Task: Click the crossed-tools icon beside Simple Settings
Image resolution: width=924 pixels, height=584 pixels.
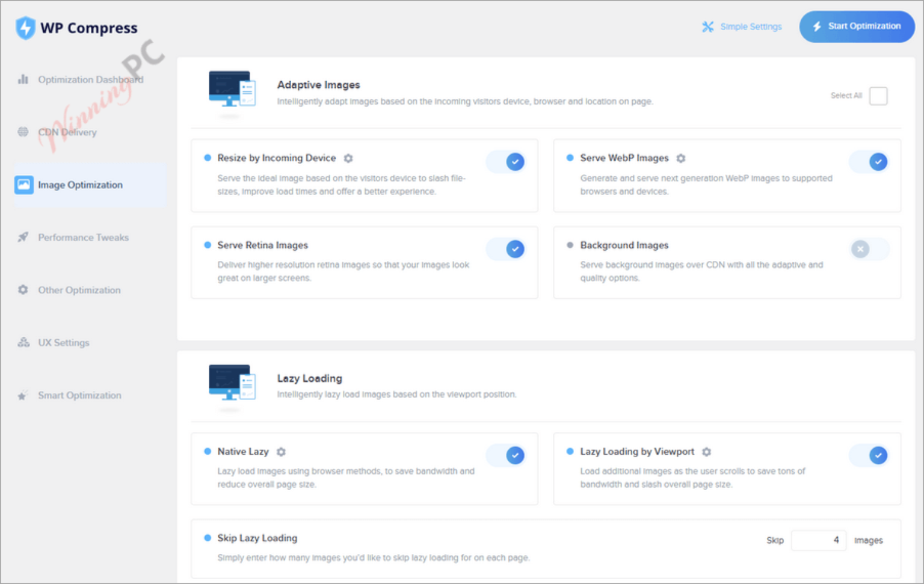Action: (x=708, y=26)
